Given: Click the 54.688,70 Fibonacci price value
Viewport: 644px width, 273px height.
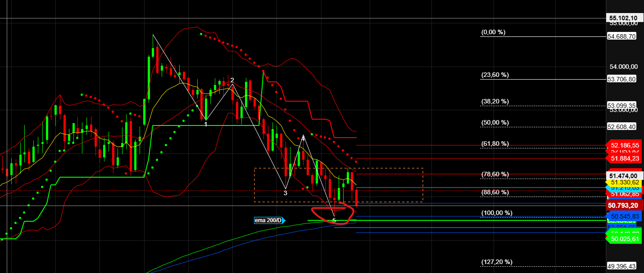Looking at the screenshot, I should (621, 36).
